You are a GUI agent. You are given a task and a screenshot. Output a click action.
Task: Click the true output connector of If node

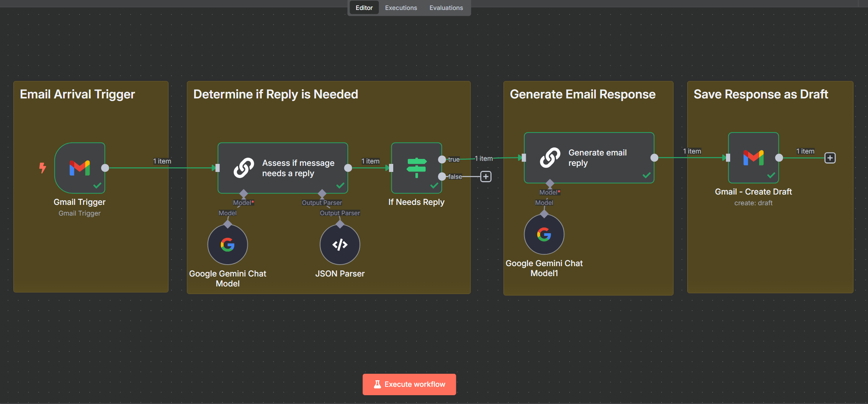pos(442,159)
